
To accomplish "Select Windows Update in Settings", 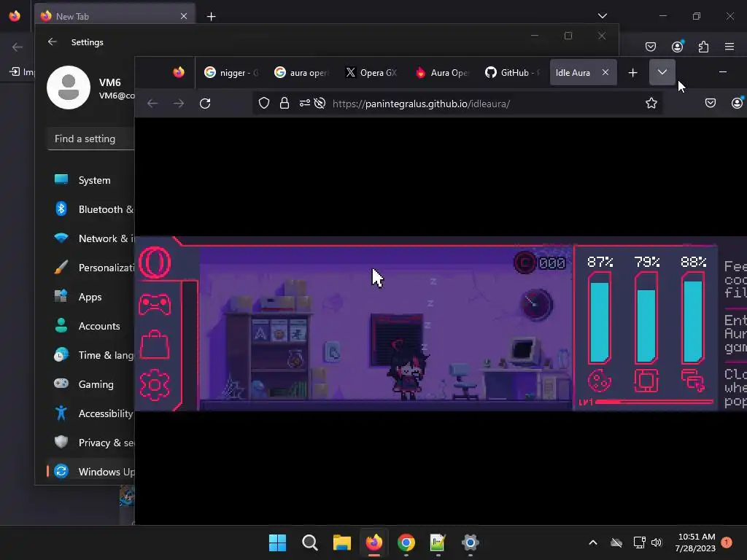I will click(90, 472).
